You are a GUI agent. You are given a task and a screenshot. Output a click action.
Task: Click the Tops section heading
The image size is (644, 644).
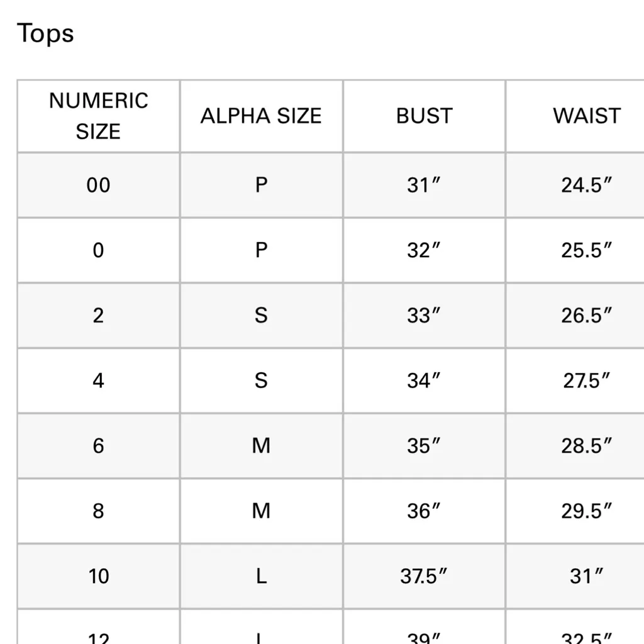click(45, 33)
